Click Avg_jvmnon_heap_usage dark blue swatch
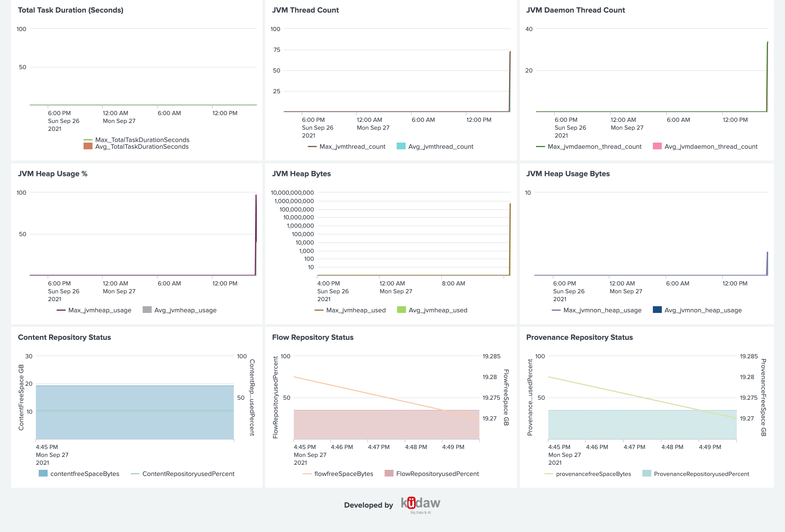The image size is (785, 532). point(657,310)
